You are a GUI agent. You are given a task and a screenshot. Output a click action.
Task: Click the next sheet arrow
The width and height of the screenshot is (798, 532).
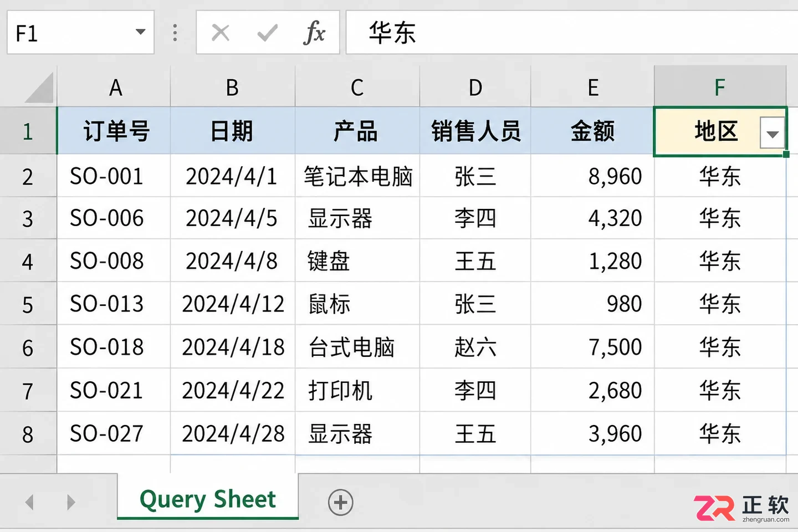[70, 503]
